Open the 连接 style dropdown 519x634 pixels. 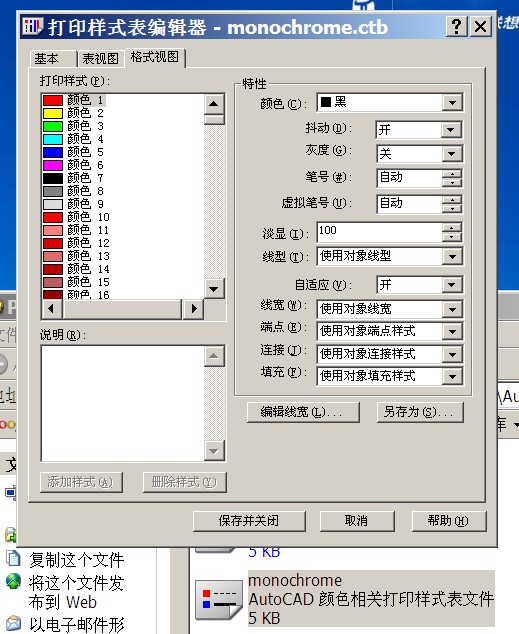tap(452, 355)
